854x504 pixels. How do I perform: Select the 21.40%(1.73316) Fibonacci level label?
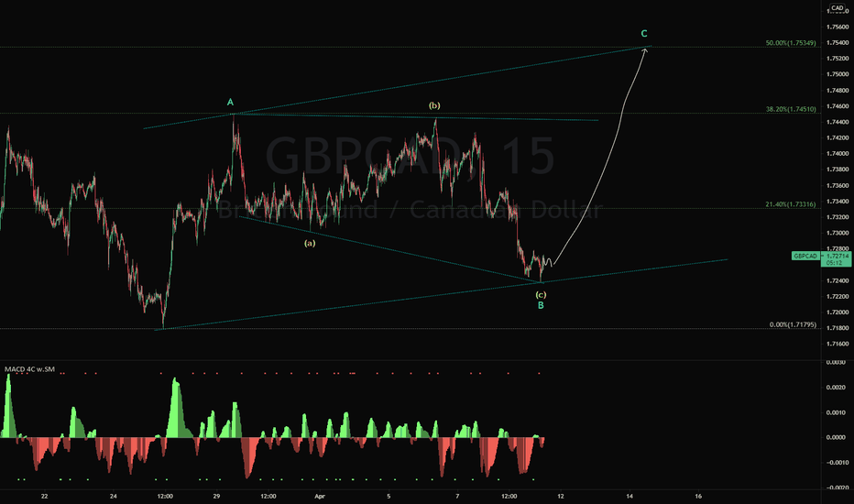pyautogui.click(x=791, y=204)
